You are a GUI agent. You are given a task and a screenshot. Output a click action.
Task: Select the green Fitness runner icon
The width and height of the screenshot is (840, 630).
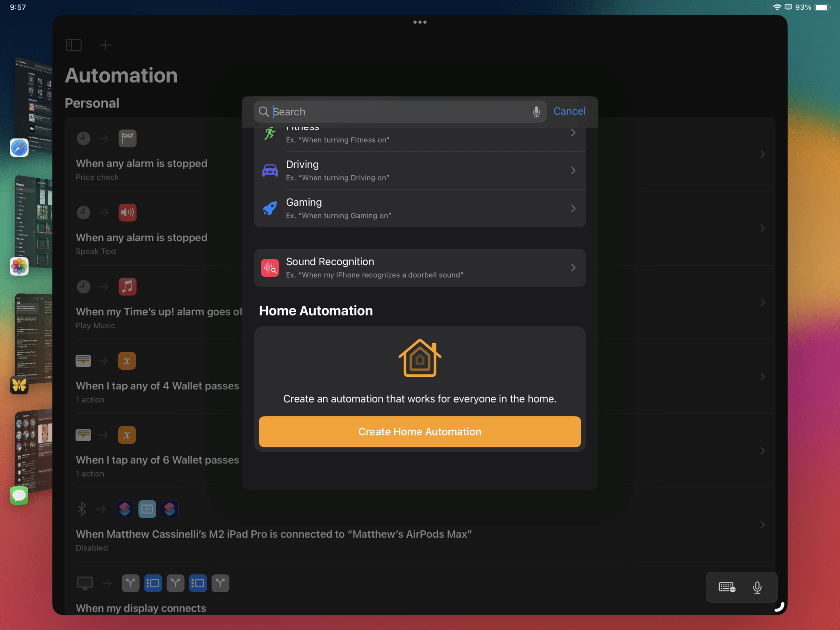(x=269, y=132)
